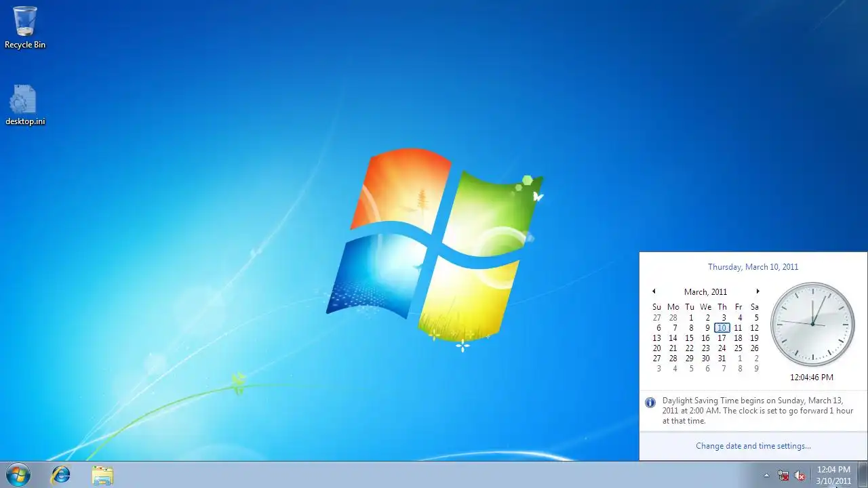Launch Internet Explorer from the taskbar
This screenshot has width=868, height=488.
point(61,474)
